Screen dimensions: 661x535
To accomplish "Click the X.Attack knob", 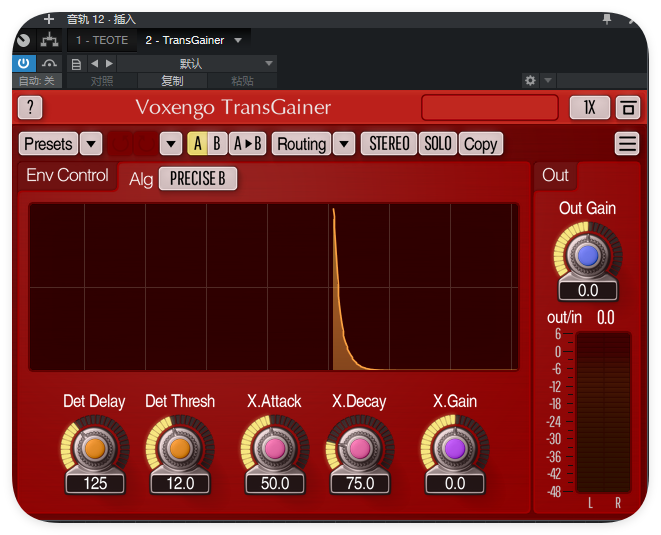I will tap(275, 448).
